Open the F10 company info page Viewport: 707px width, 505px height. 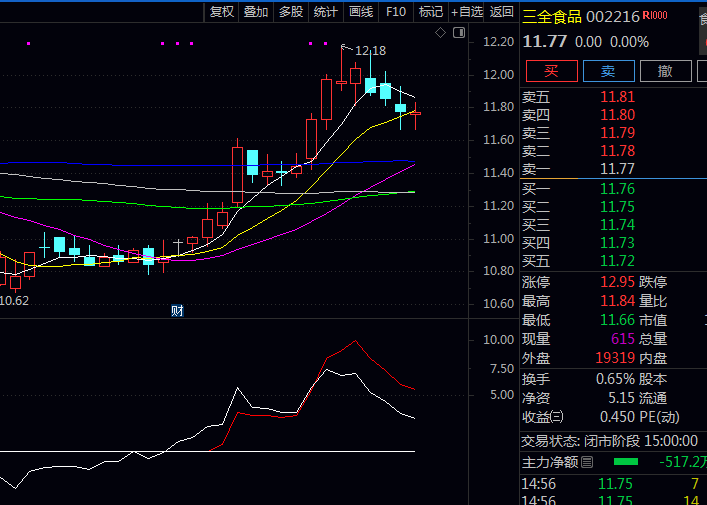396,12
